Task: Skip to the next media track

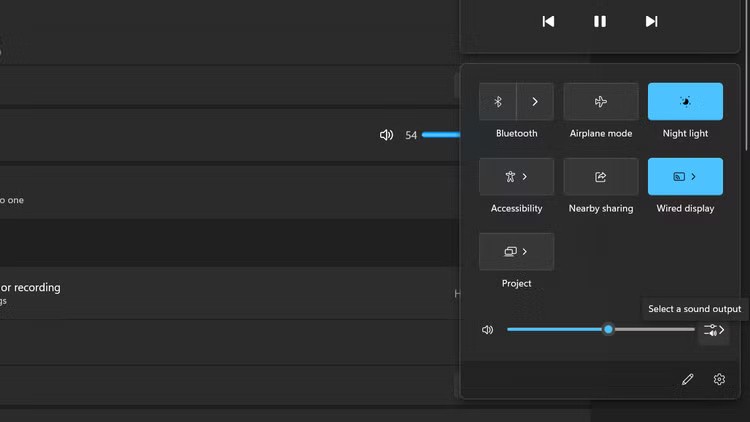Action: [651, 21]
